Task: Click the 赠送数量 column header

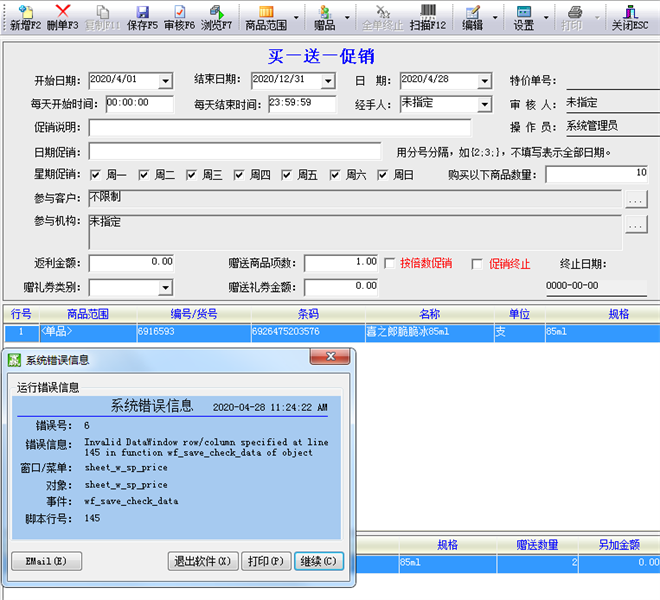Action: pos(538,545)
